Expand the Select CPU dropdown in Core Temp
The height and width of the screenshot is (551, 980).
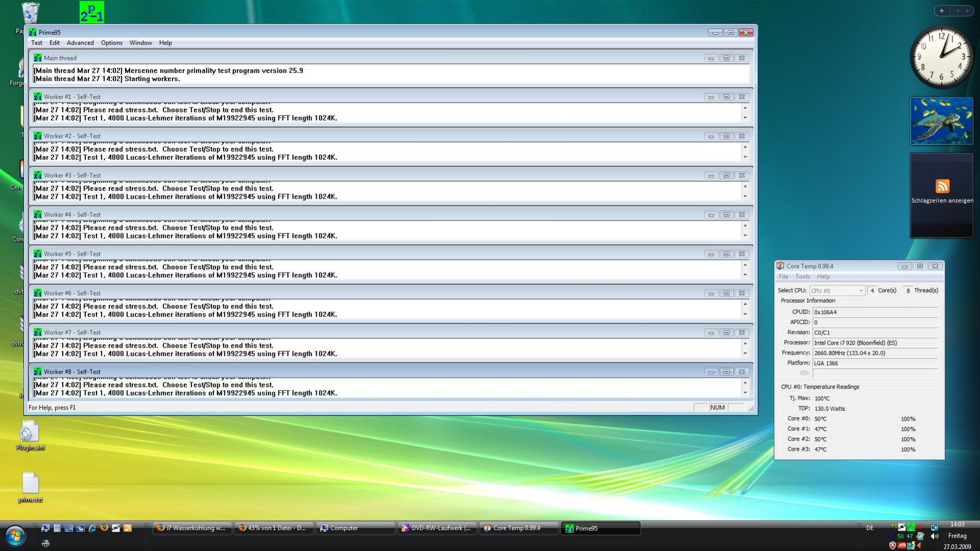837,291
